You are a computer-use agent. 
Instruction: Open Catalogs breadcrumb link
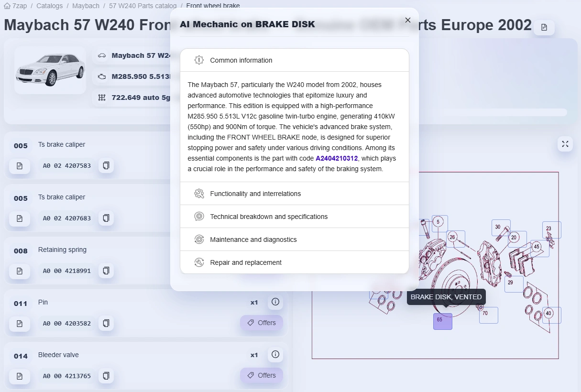click(x=49, y=6)
